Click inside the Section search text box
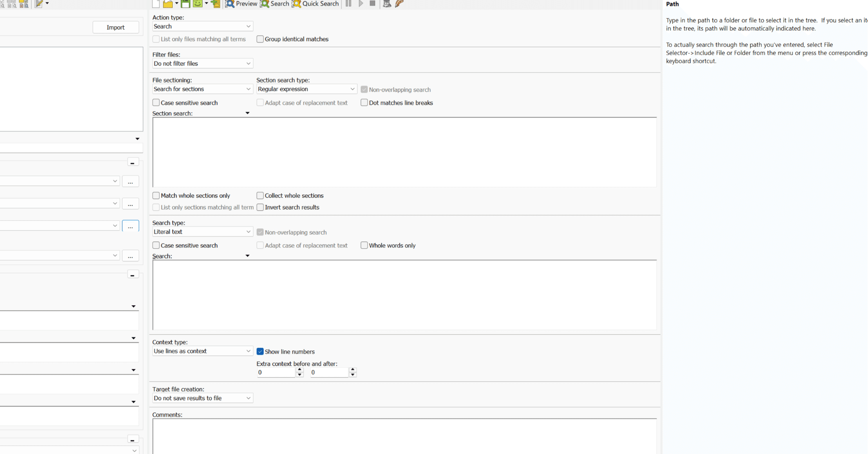 click(x=405, y=152)
